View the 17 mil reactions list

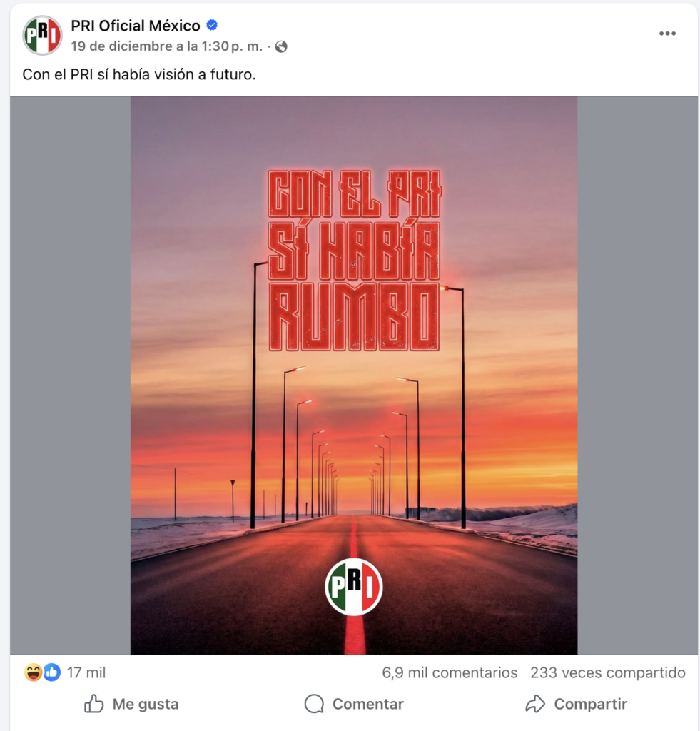(86, 672)
